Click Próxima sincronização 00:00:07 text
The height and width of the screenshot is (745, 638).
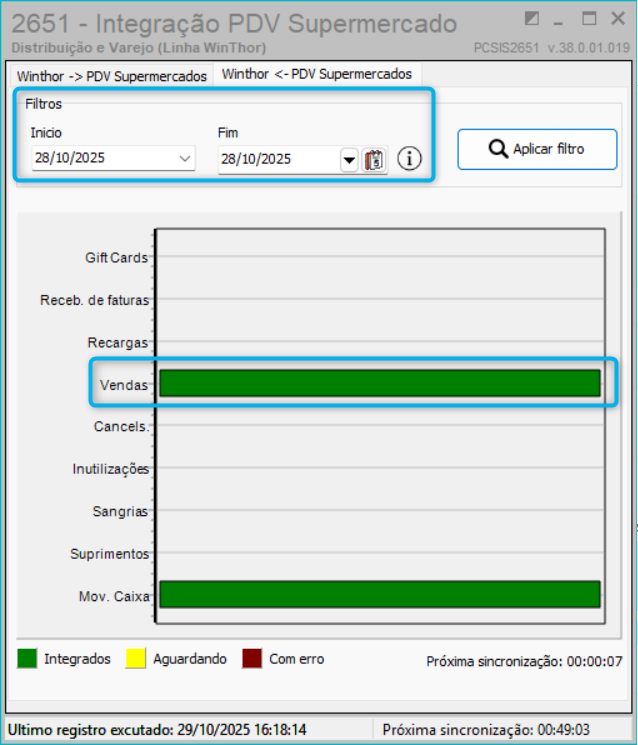coord(524,661)
